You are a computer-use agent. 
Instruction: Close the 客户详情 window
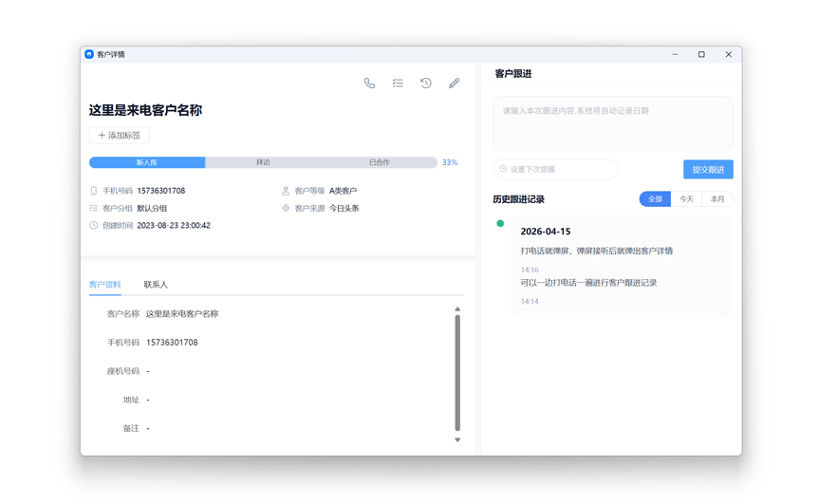[x=728, y=54]
